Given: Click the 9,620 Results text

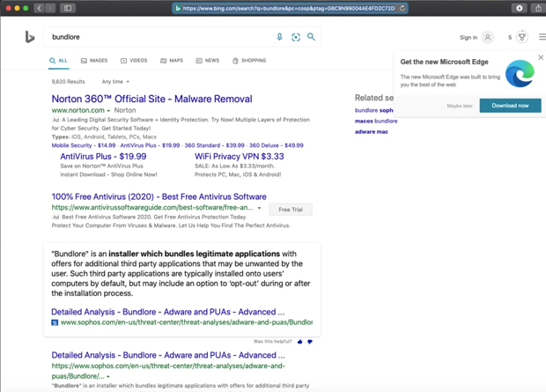Looking at the screenshot, I should (69, 82).
